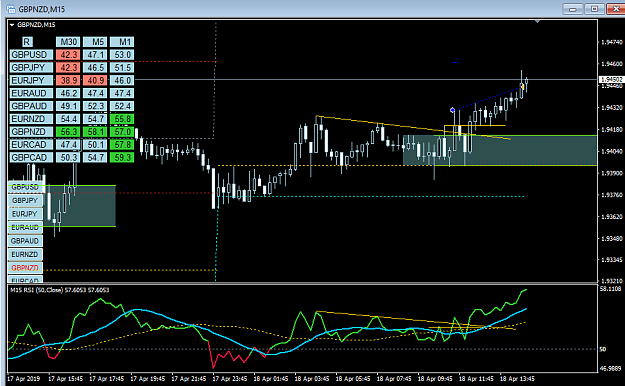Click GBPCAD M1 green value 59.3

tap(122, 157)
